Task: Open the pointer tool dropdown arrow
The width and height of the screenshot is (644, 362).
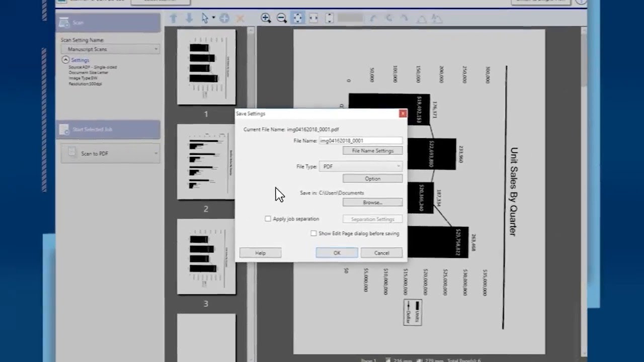Action: tap(213, 18)
